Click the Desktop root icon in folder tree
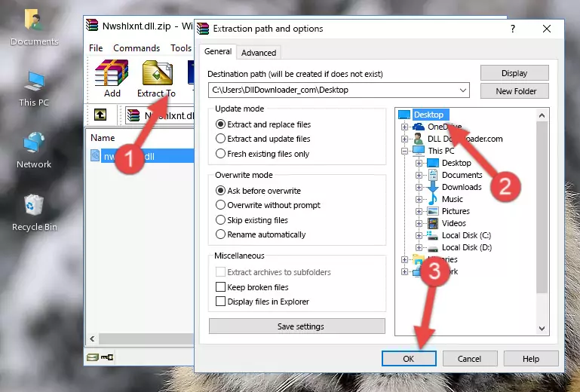This screenshot has width=580, height=392. point(404,115)
